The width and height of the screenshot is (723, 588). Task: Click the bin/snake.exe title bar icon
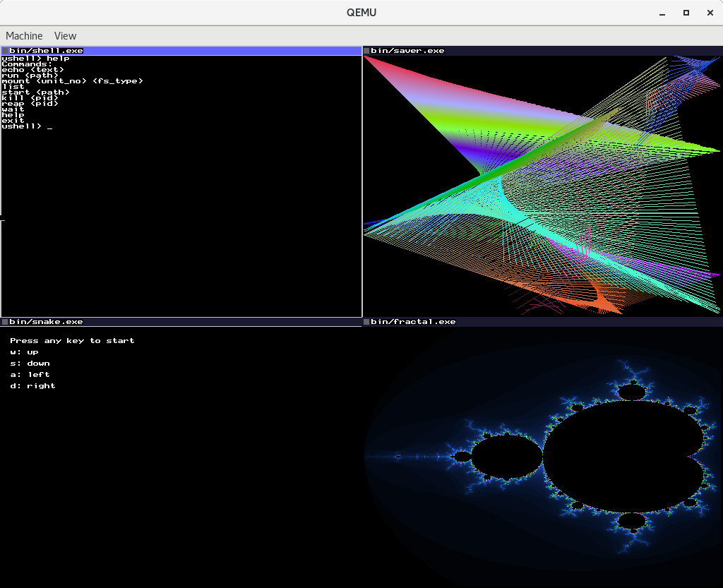[x=6, y=321]
